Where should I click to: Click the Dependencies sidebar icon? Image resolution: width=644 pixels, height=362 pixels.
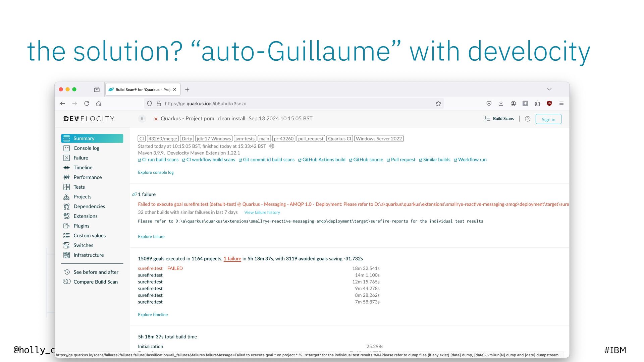tap(66, 206)
